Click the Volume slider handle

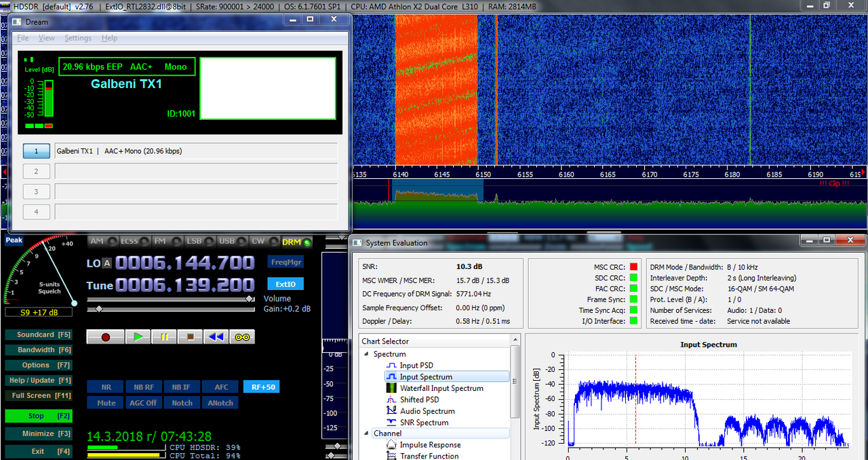pos(251,299)
